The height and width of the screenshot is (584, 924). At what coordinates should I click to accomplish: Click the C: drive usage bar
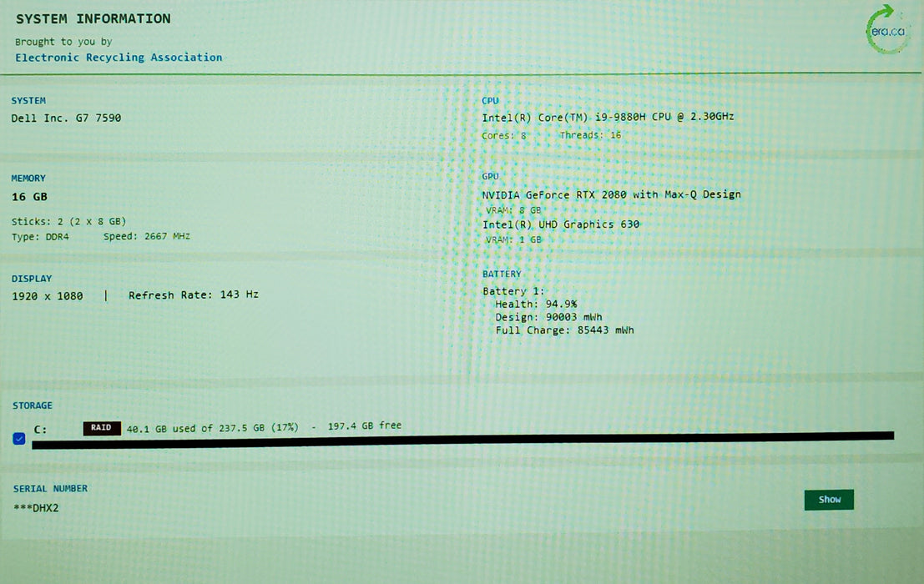pyautogui.click(x=462, y=440)
